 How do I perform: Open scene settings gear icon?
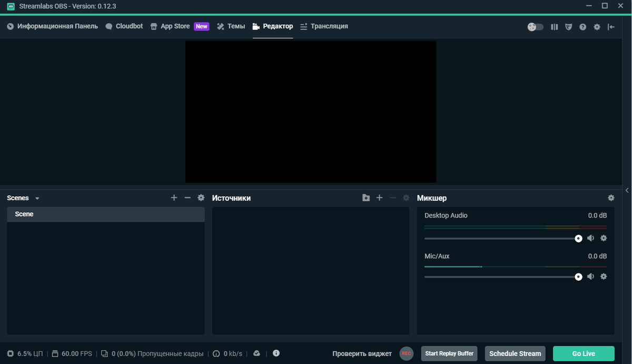pos(201,198)
